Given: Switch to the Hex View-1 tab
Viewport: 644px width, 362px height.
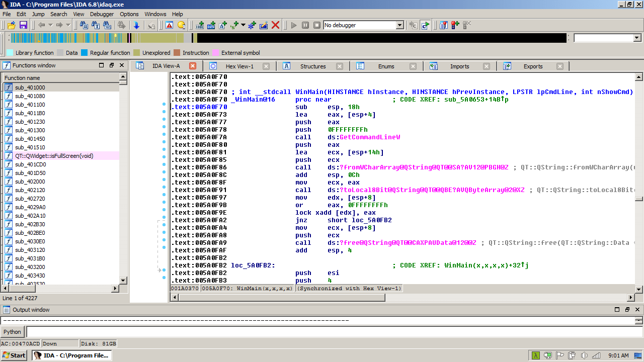Looking at the screenshot, I should click(x=239, y=66).
